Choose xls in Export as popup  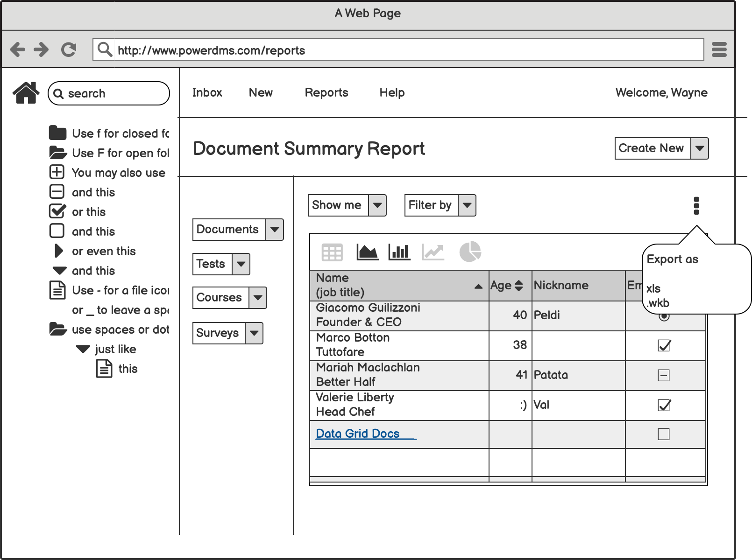(x=653, y=288)
